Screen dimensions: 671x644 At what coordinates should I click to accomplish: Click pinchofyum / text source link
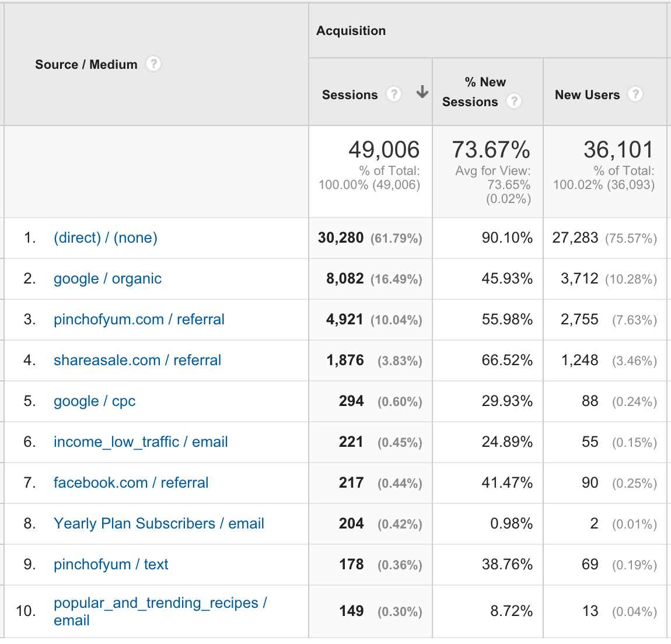(x=111, y=565)
